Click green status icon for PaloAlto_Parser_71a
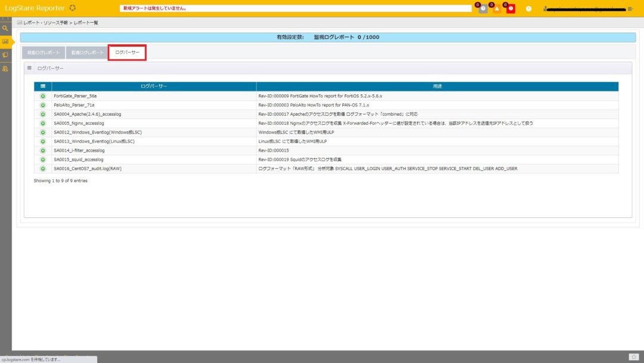Screen dimensions: 644x363 pyautogui.click(x=43, y=105)
